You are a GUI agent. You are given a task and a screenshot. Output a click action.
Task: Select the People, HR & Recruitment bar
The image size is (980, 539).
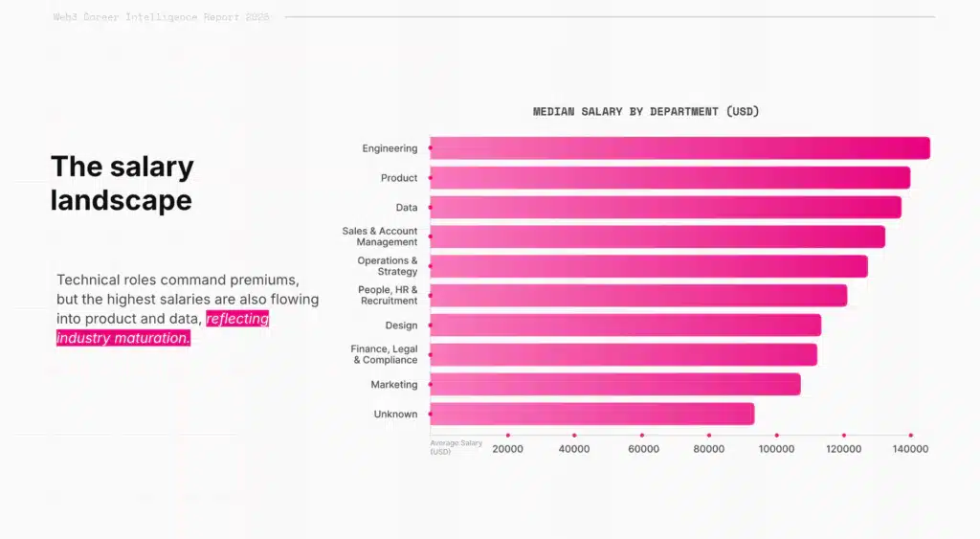638,296
